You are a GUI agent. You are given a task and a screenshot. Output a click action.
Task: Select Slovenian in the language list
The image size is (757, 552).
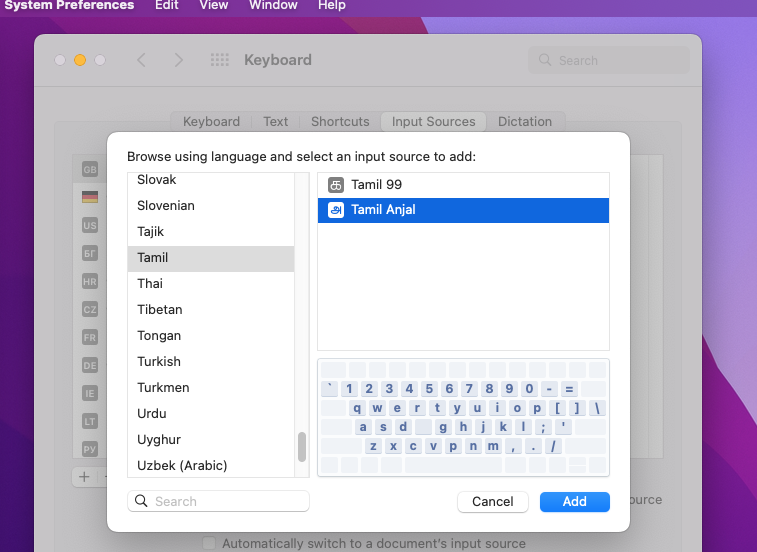coord(211,206)
